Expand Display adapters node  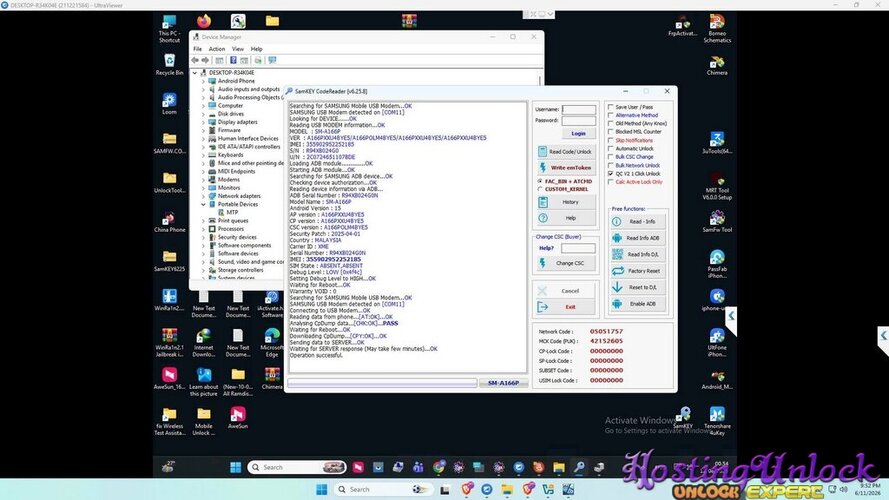click(x=203, y=122)
